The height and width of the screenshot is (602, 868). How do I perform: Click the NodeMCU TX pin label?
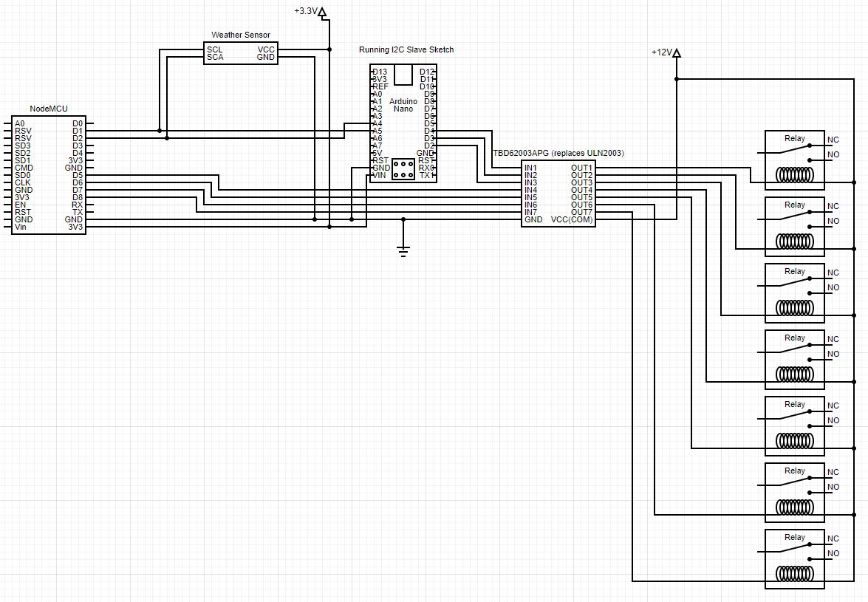coord(78,212)
